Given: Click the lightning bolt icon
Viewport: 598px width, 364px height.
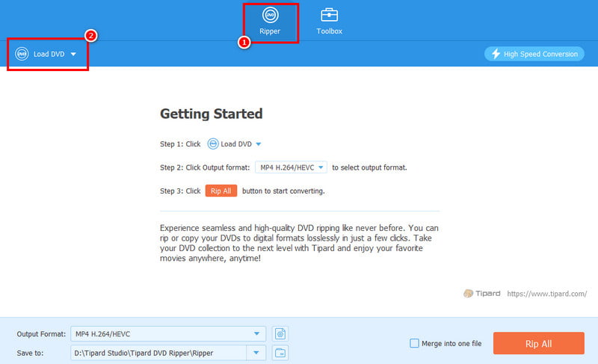Looking at the screenshot, I should 496,54.
